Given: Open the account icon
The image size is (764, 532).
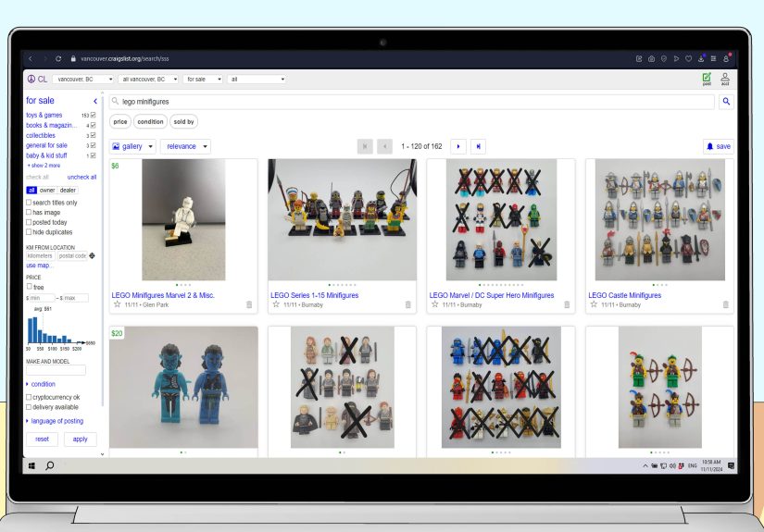Looking at the screenshot, I should [725, 79].
